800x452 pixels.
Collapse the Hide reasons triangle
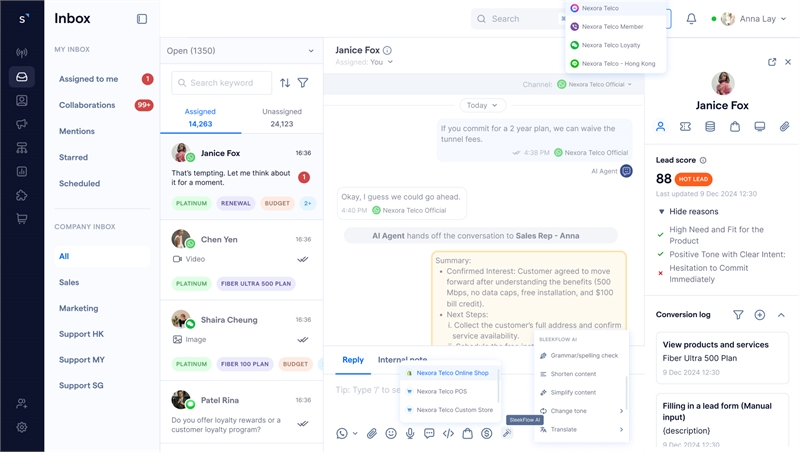coord(661,211)
